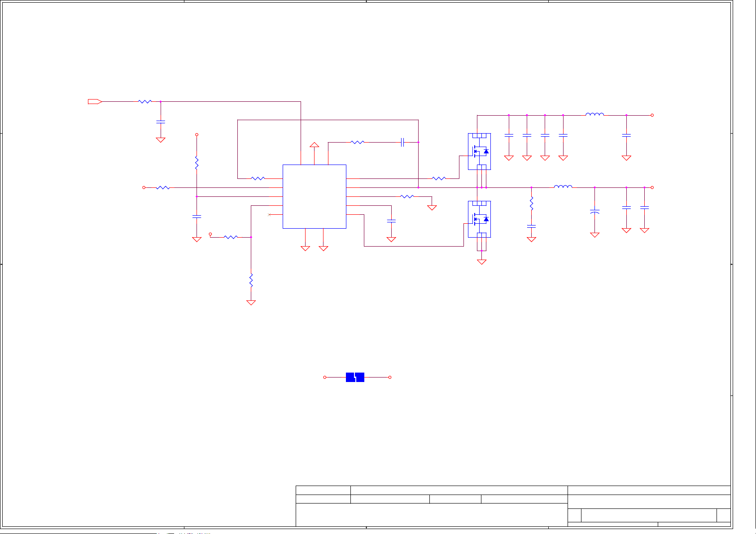Image resolution: width=756 pixels, height=534 pixels.
Task: Click the middle rail's end terminal circle
Action: point(652,187)
